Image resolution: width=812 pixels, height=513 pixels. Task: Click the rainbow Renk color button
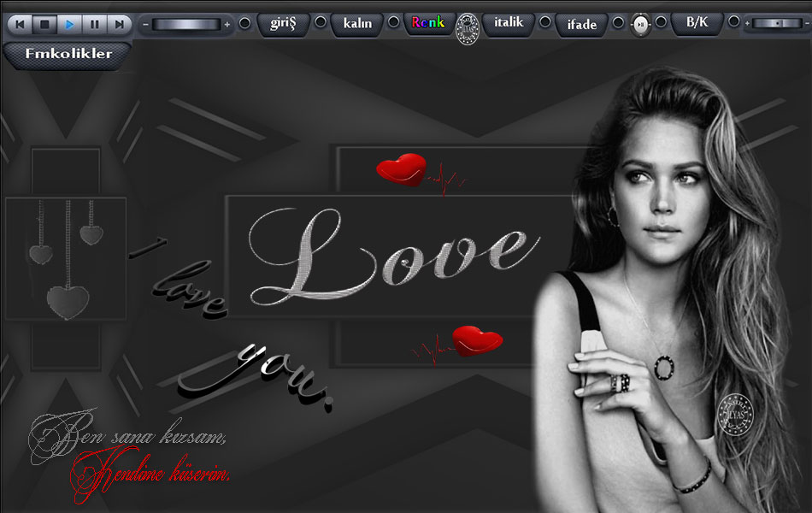[428, 23]
